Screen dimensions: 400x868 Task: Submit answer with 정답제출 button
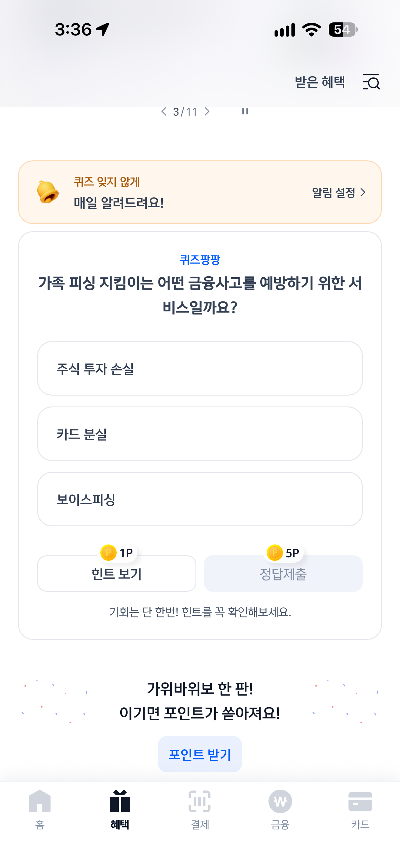tap(283, 574)
